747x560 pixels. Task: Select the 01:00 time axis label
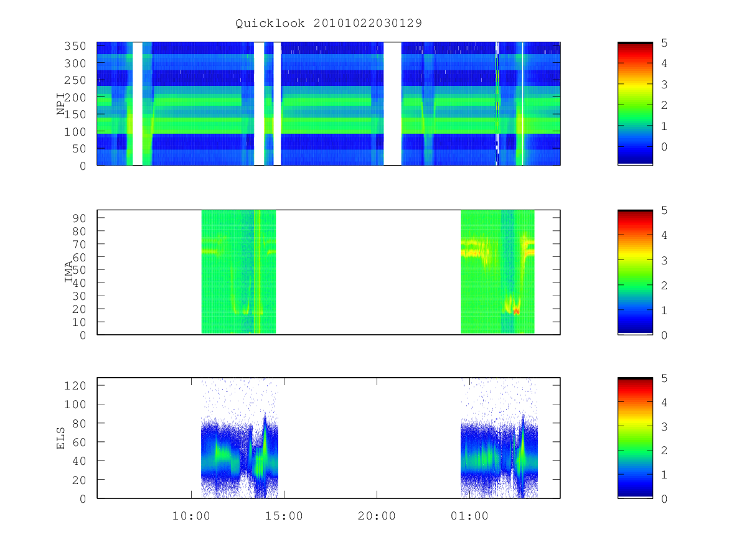coord(469,516)
